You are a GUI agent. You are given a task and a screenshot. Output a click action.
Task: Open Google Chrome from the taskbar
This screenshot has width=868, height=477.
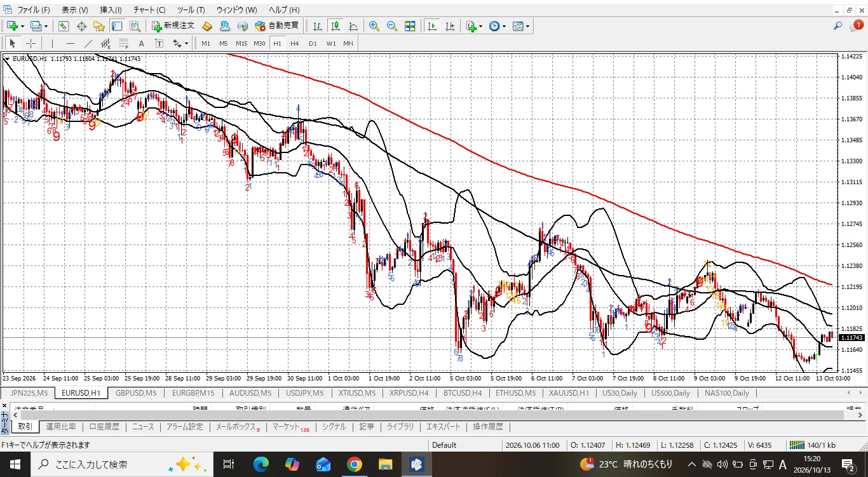[355, 464]
